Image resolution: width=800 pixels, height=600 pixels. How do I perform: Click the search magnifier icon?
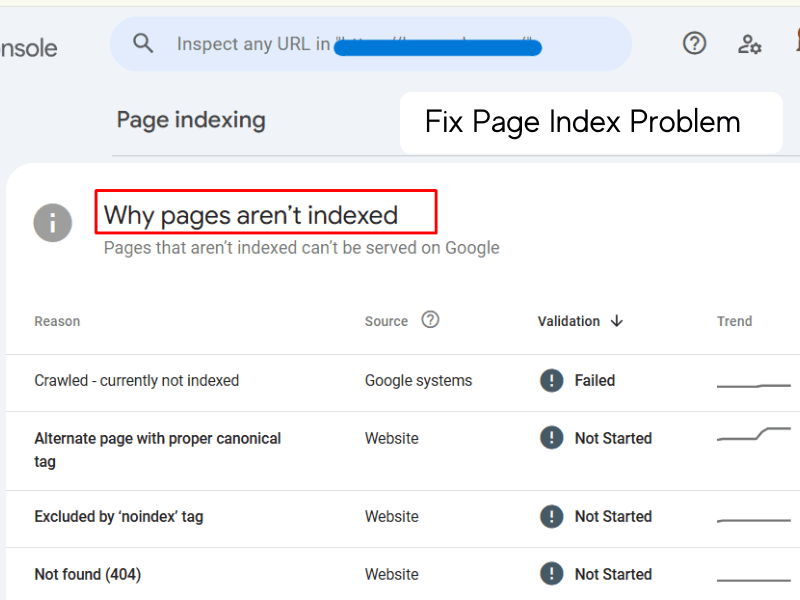[x=143, y=43]
